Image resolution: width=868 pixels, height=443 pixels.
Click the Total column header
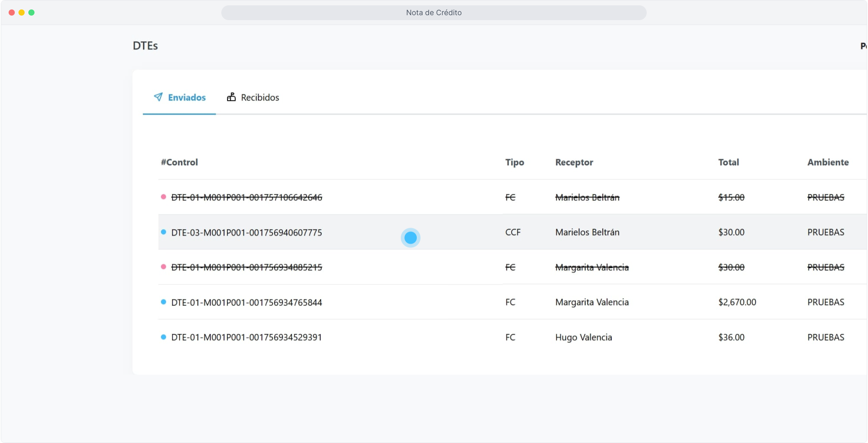728,162
